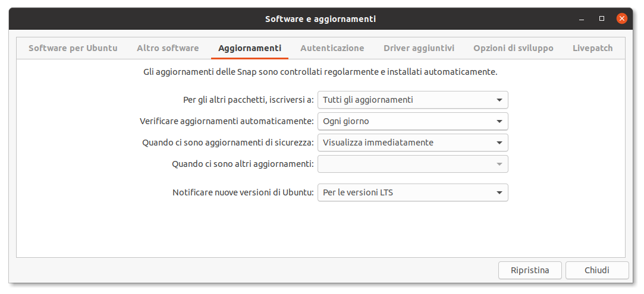
Task: Open the Per le versioni LTS dropdown
Action: pyautogui.click(x=413, y=192)
